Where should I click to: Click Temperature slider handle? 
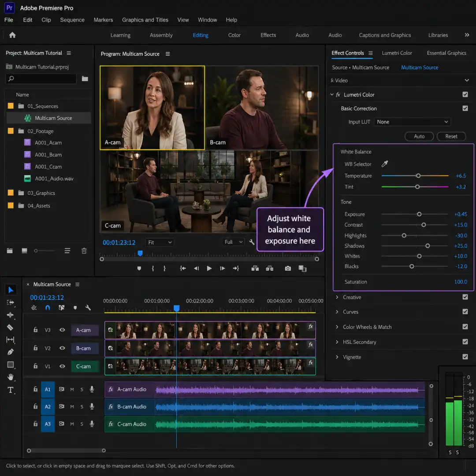tap(418, 176)
